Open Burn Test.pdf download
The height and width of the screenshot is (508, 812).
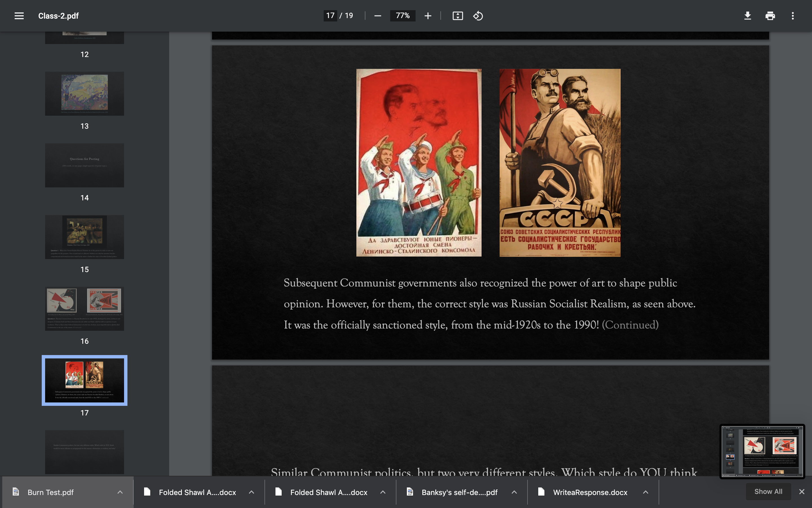(x=50, y=492)
